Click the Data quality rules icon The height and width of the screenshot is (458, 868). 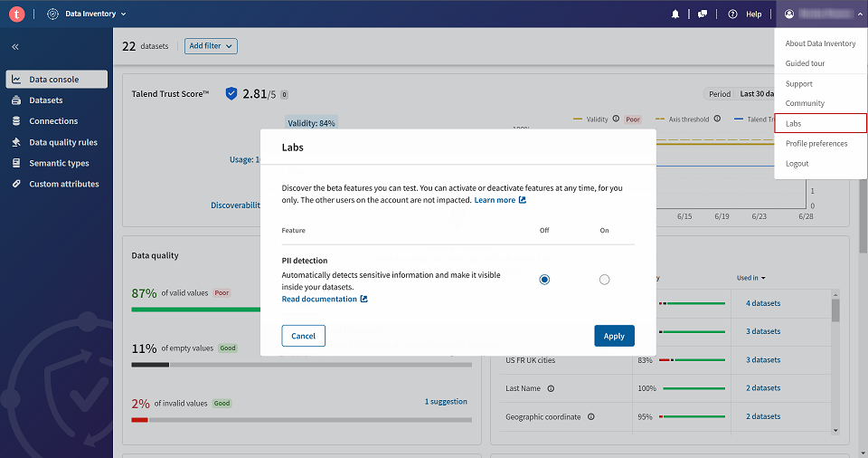click(x=16, y=142)
